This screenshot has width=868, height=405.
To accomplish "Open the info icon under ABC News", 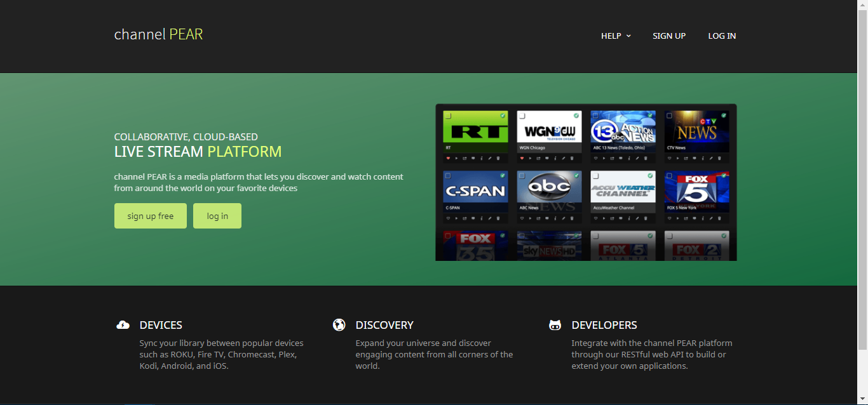I will point(555,218).
